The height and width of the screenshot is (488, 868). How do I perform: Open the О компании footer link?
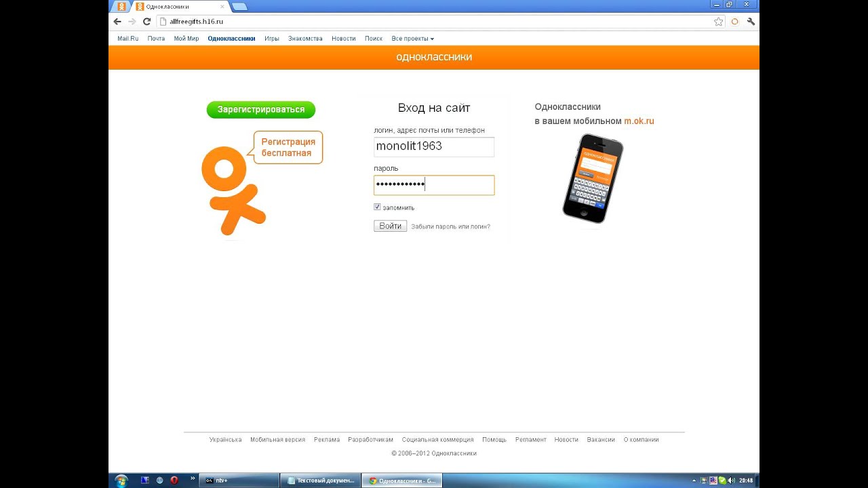(641, 440)
